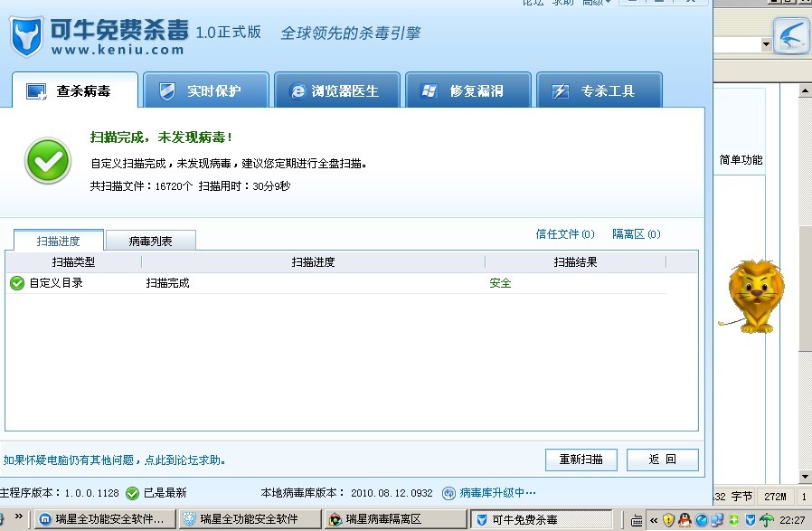The width and height of the screenshot is (812, 531).
Task: Click the Keniu bull shield logo
Action: click(x=26, y=36)
